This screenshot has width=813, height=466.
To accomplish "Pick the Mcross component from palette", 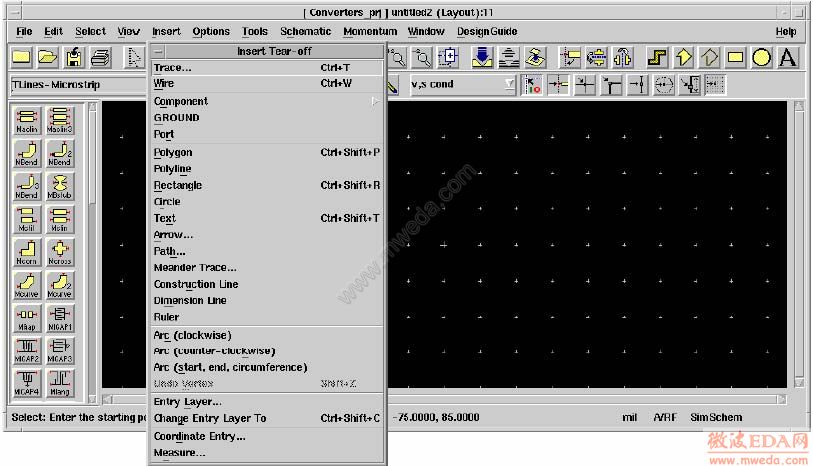I will pyautogui.click(x=60, y=252).
